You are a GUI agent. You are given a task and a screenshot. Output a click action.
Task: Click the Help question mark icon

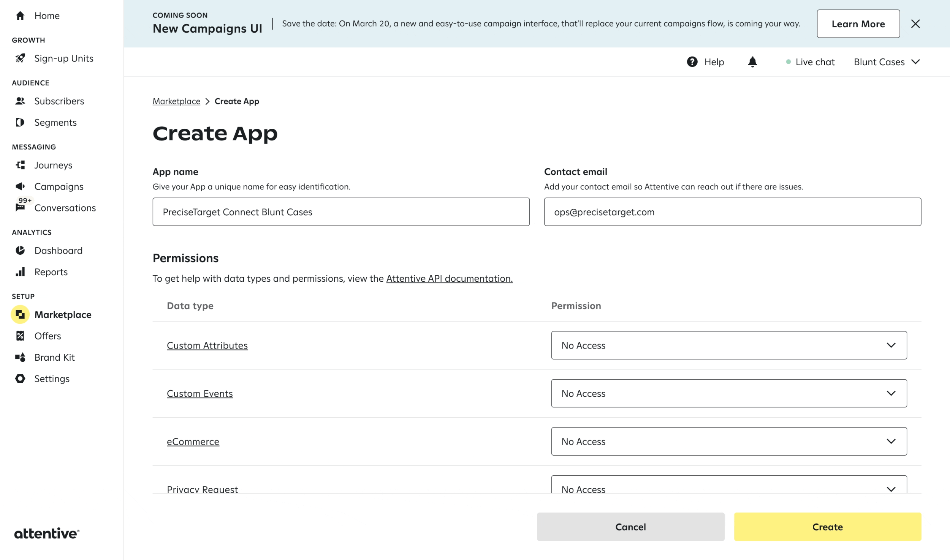coord(692,62)
